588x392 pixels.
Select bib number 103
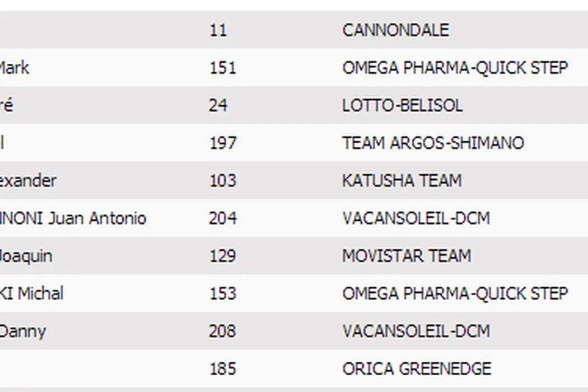[222, 180]
